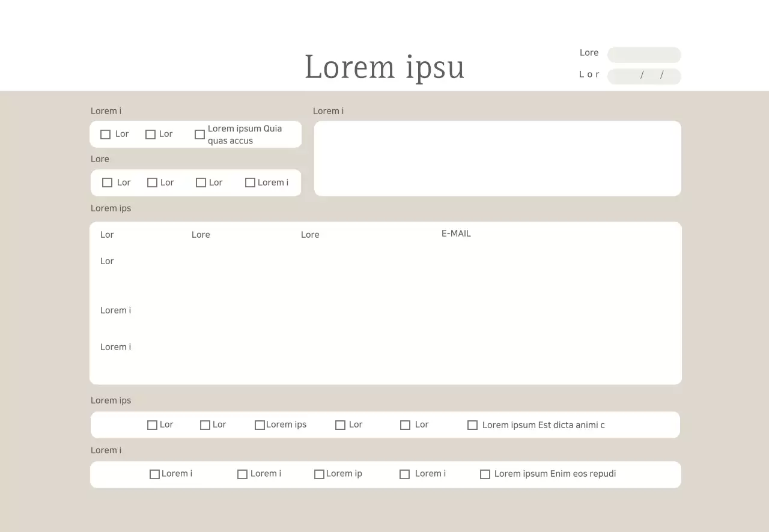Click the input field beside the top-right "Lore" label
Image resolution: width=769 pixels, height=532 pixels.
[644, 55]
